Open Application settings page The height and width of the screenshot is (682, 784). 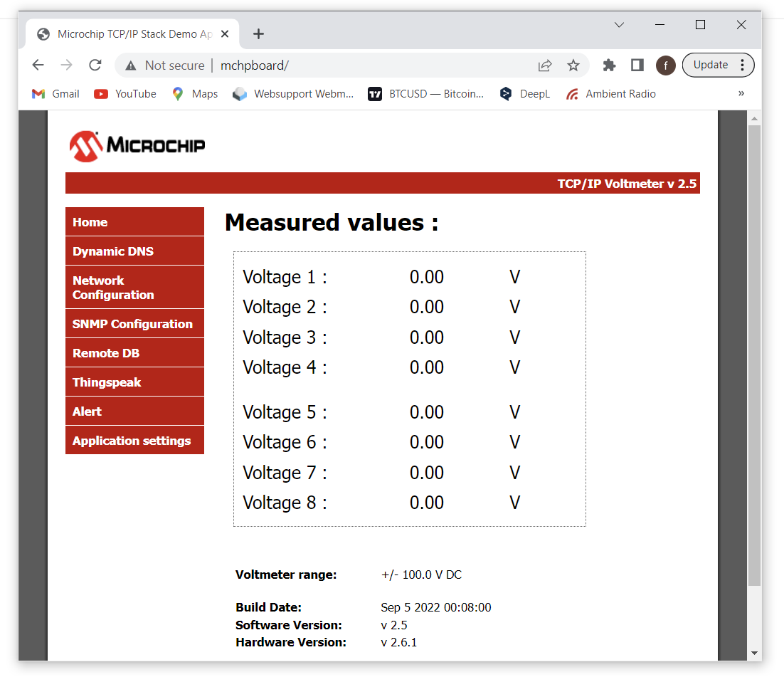point(134,441)
